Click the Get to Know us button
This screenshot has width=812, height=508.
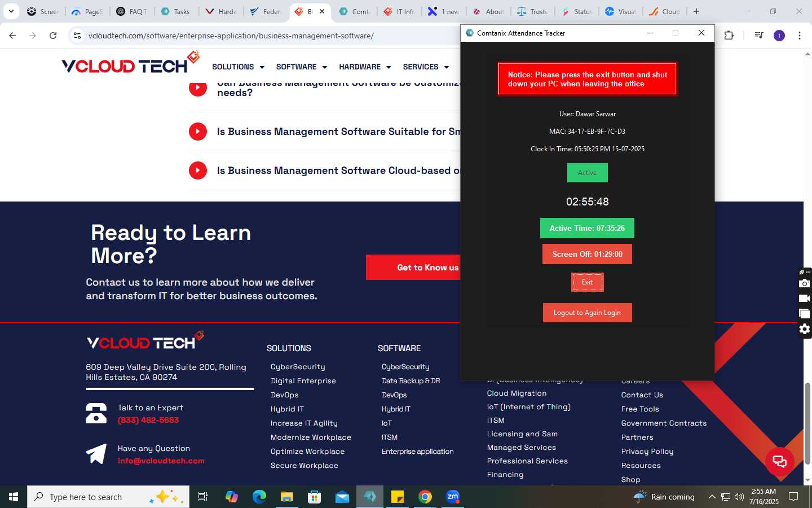(413, 268)
